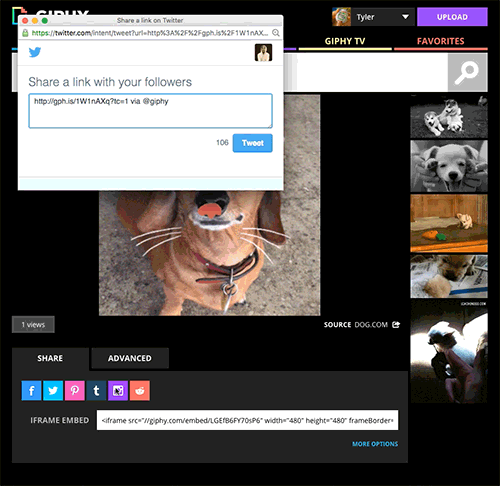
Task: Click the 1 views counter
Action: click(33, 325)
